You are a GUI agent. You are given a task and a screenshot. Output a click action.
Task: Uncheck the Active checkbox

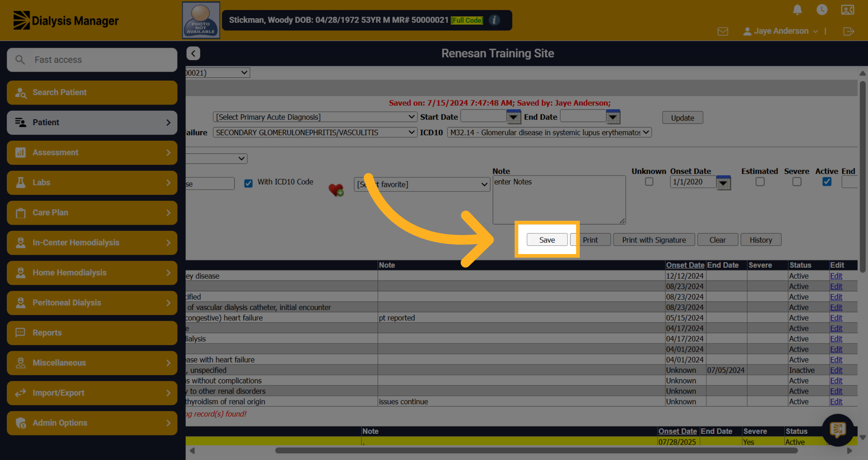click(827, 182)
